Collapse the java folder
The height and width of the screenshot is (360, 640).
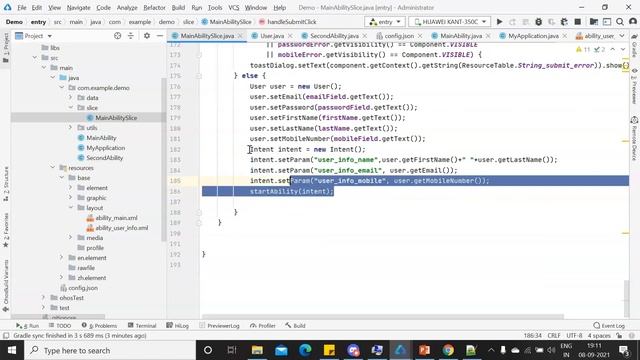click(53, 78)
